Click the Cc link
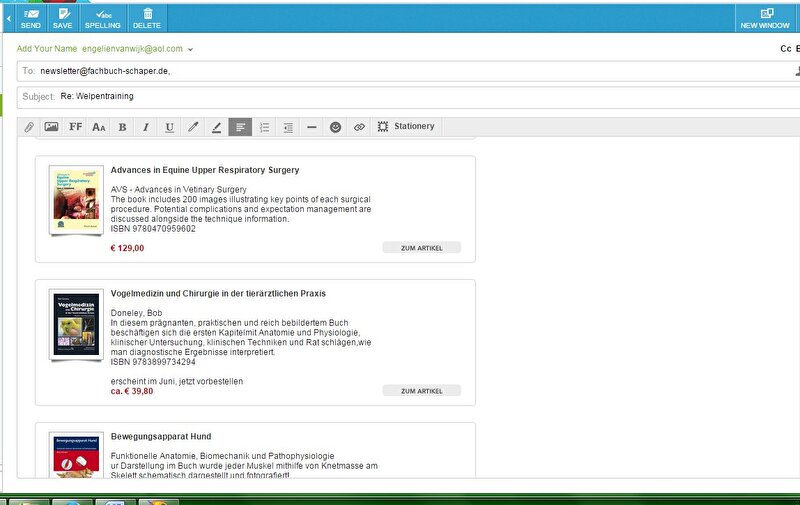The width and height of the screenshot is (800, 505). tap(785, 48)
